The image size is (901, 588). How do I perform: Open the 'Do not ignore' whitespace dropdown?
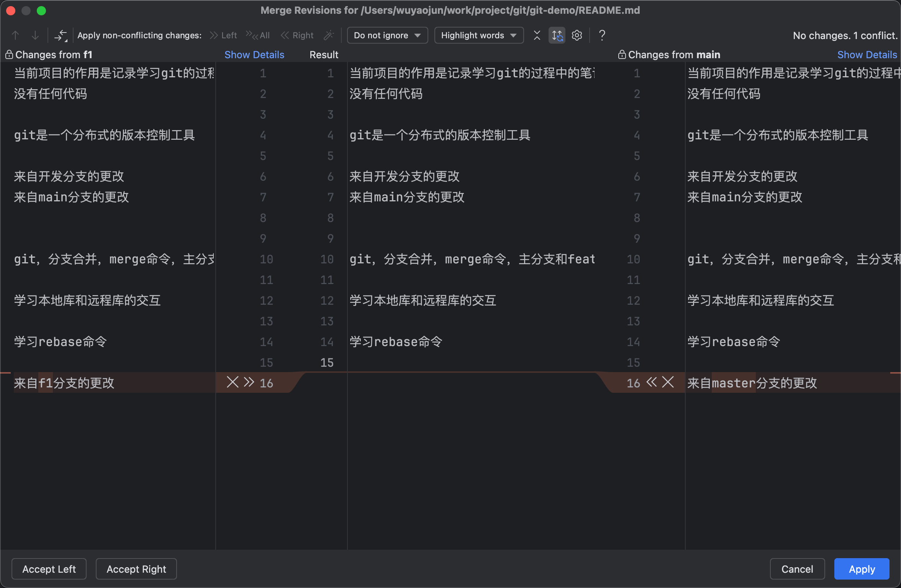coord(387,35)
